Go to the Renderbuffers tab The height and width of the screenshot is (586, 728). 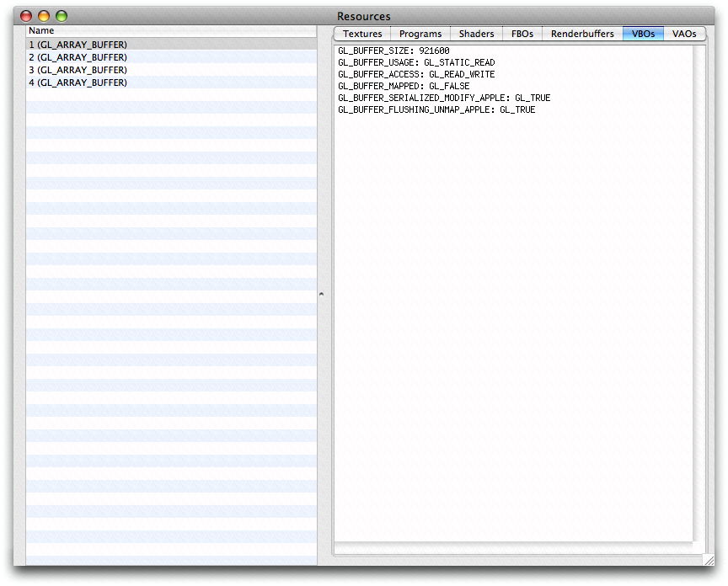pyautogui.click(x=582, y=34)
